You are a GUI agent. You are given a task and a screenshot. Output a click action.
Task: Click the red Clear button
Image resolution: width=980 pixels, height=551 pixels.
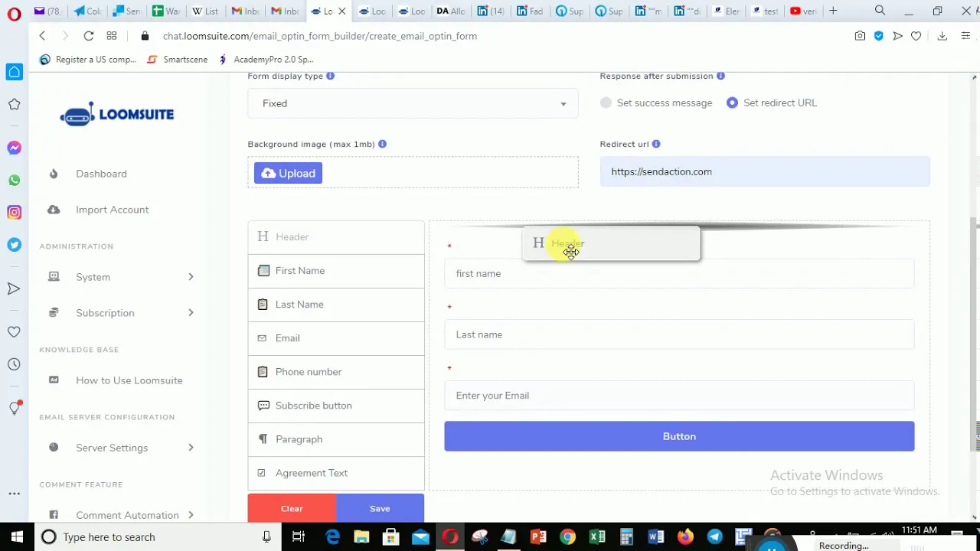click(292, 509)
